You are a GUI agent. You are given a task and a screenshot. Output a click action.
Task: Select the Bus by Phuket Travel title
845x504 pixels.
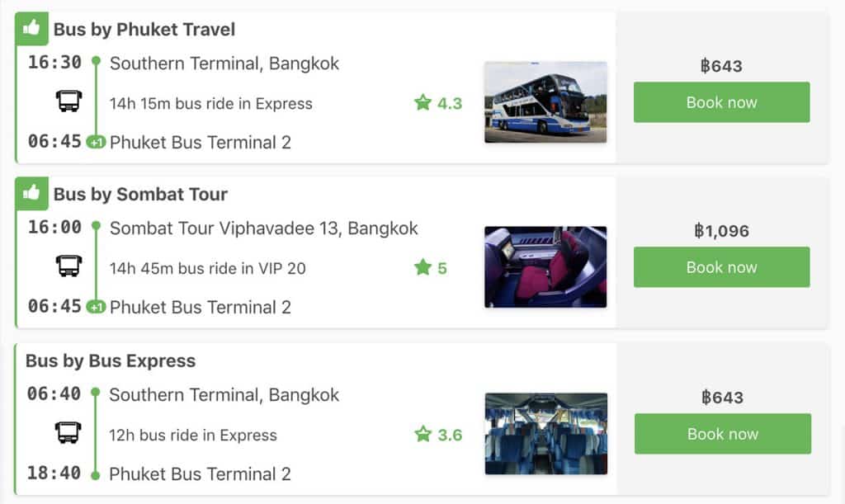pyautogui.click(x=144, y=30)
